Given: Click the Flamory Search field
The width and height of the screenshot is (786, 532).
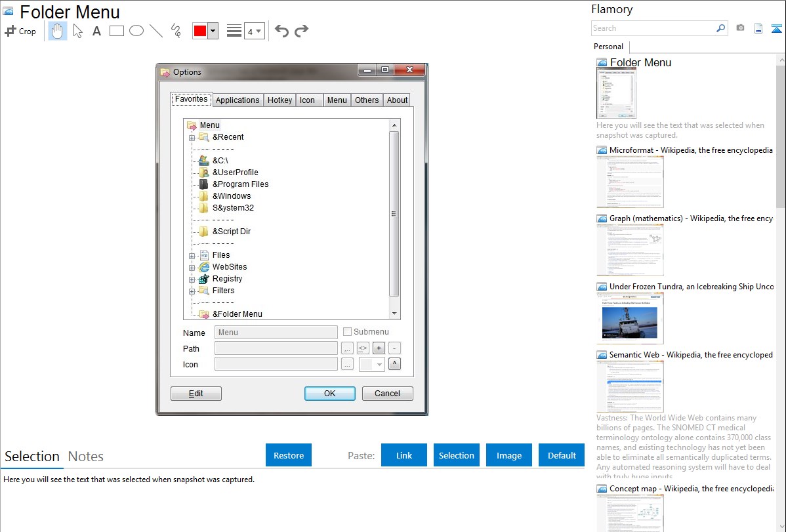Looking at the screenshot, I should click(x=653, y=28).
